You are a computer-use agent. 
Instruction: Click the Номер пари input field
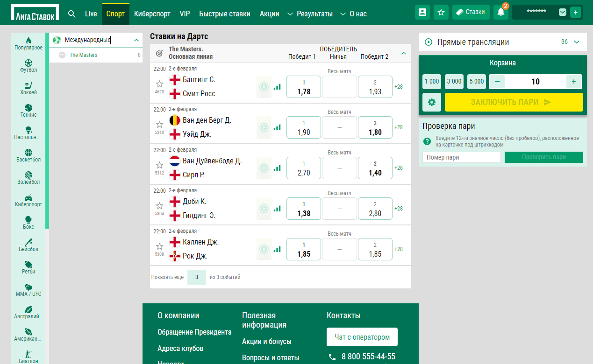click(x=462, y=157)
